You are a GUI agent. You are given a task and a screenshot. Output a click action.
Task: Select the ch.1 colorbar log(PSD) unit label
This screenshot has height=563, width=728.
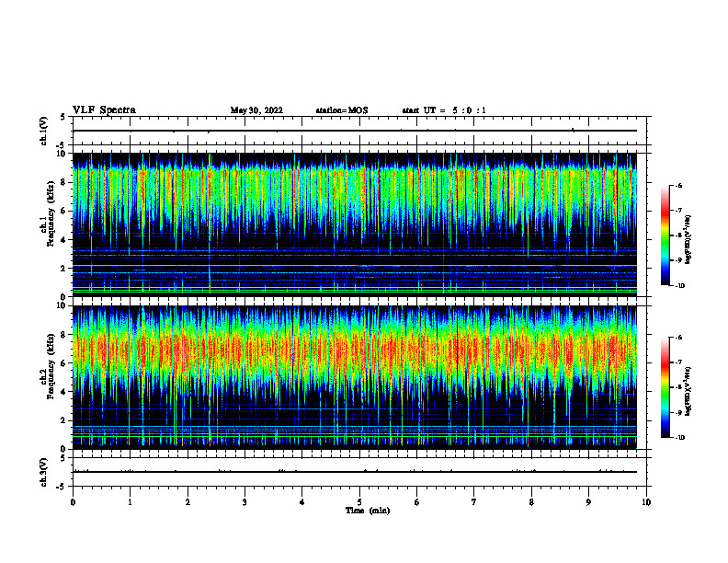[x=688, y=239]
